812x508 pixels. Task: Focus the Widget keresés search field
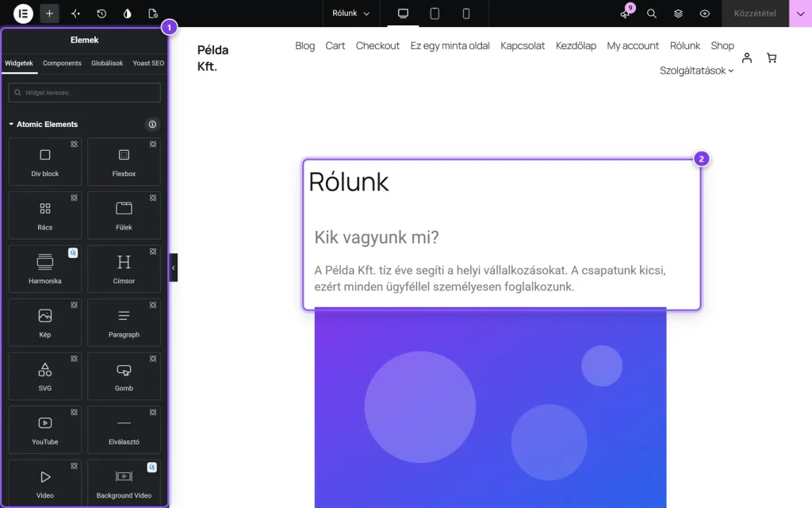[x=84, y=93]
